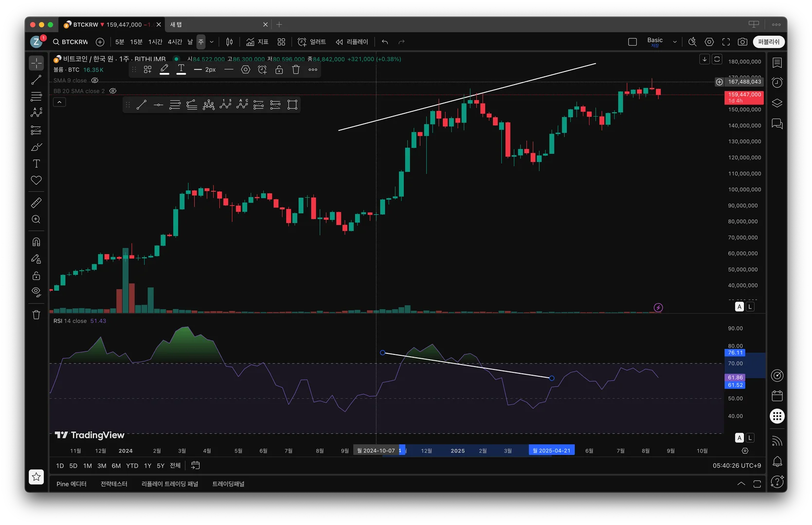The height and width of the screenshot is (525, 812).
Task: Click the quick search lightning icon
Action: point(692,42)
